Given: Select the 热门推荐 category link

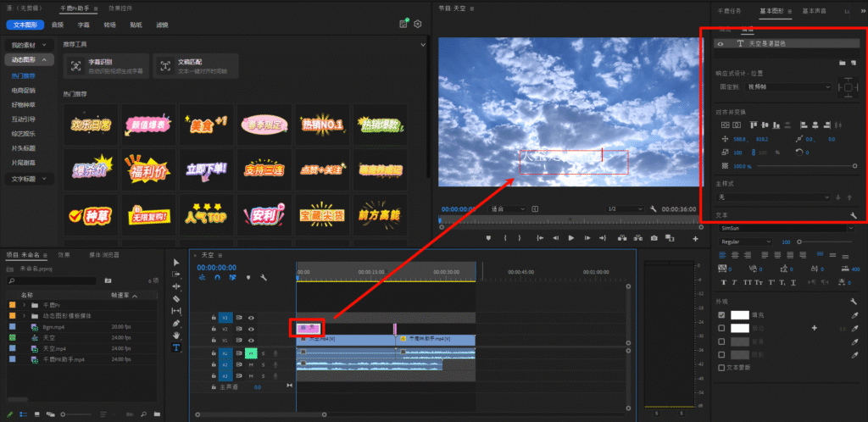Looking at the screenshot, I should pos(22,75).
